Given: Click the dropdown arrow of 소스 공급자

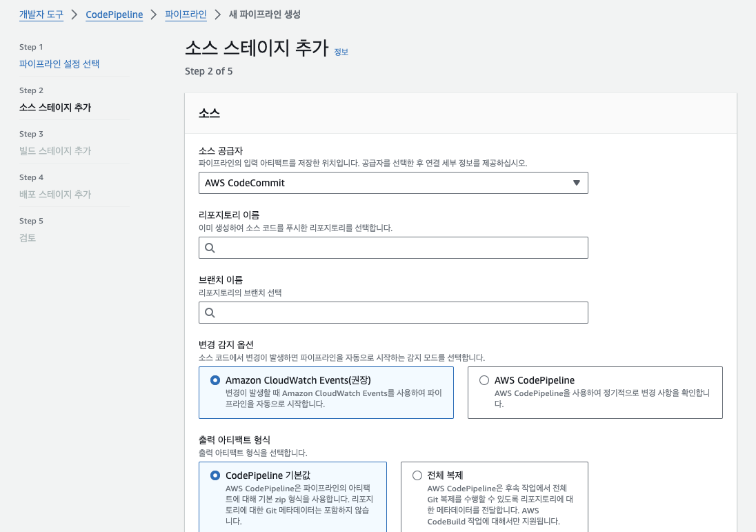Looking at the screenshot, I should [x=576, y=183].
